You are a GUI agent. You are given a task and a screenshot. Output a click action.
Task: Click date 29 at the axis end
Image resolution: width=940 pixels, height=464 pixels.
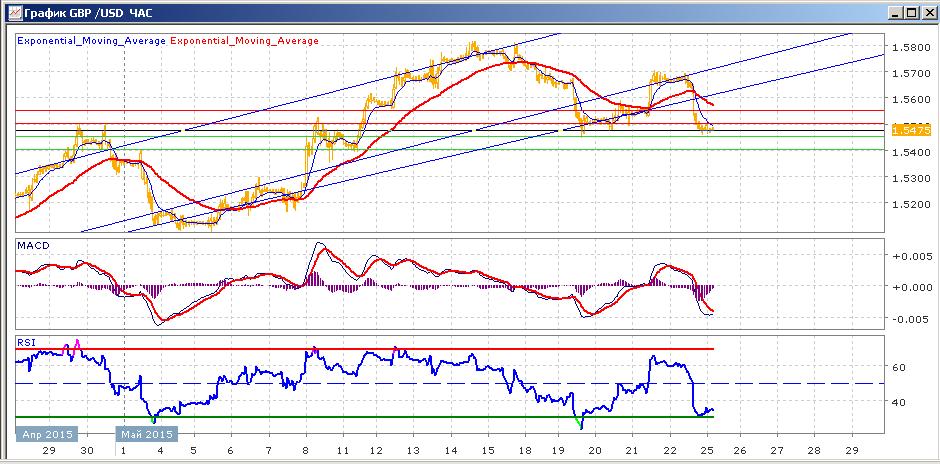(x=851, y=450)
